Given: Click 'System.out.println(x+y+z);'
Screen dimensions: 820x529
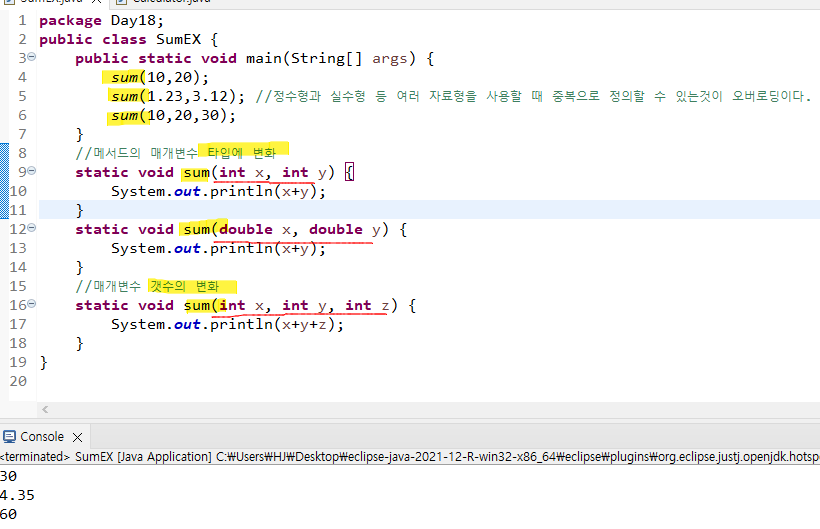Looking at the screenshot, I should pyautogui.click(x=227, y=325).
